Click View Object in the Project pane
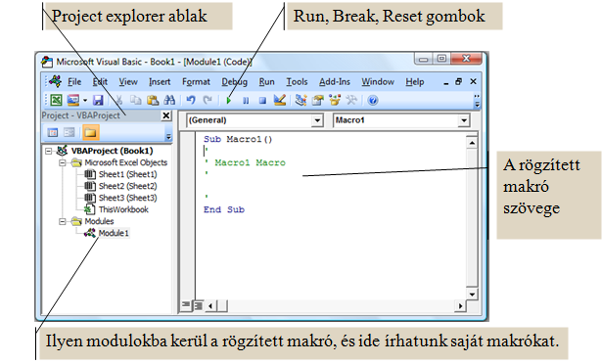602x364 pixels. click(69, 133)
